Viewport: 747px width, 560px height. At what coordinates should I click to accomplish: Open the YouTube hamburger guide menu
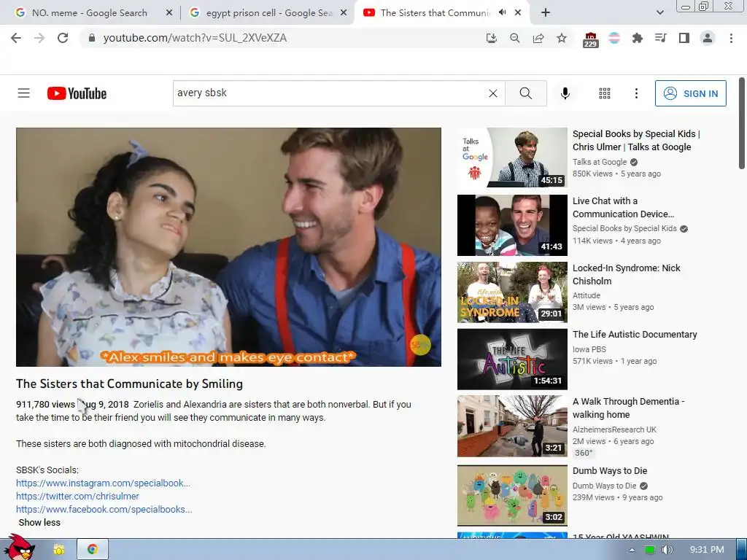[24, 93]
